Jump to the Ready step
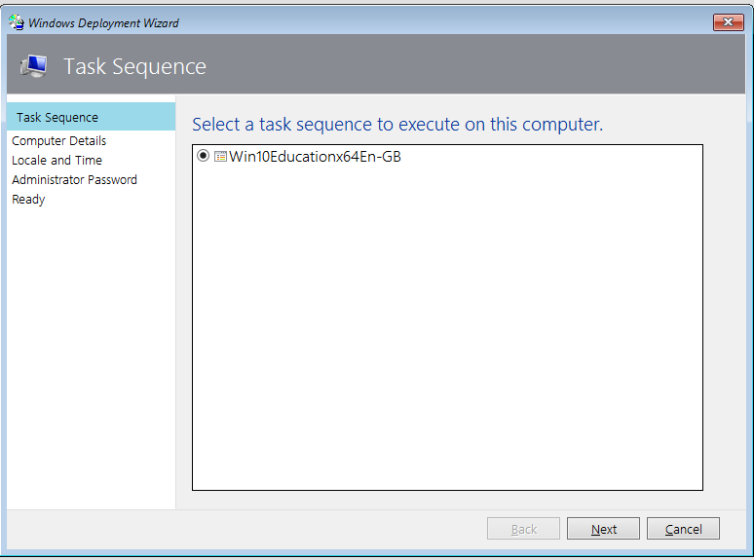The image size is (754, 560). pyautogui.click(x=28, y=199)
